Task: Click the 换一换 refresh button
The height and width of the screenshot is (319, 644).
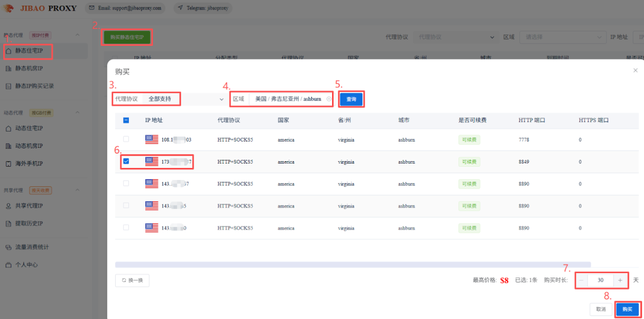Action: coord(132,280)
